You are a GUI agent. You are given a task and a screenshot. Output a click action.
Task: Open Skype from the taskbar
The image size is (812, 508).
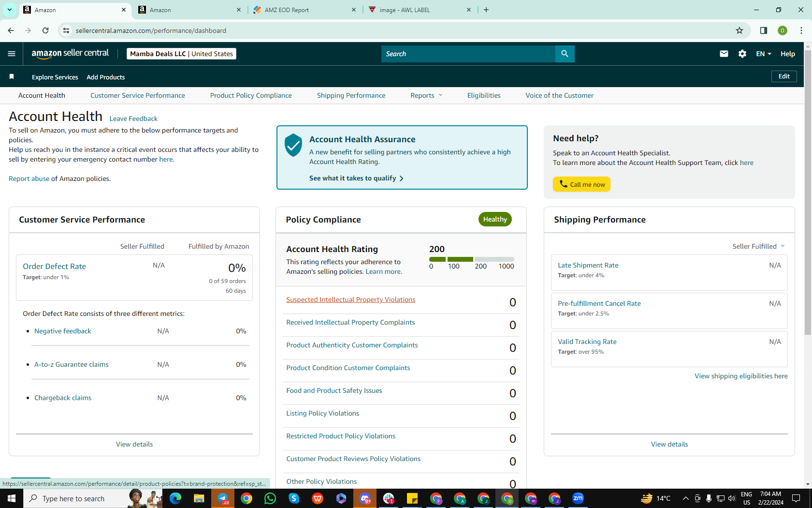pos(294,498)
